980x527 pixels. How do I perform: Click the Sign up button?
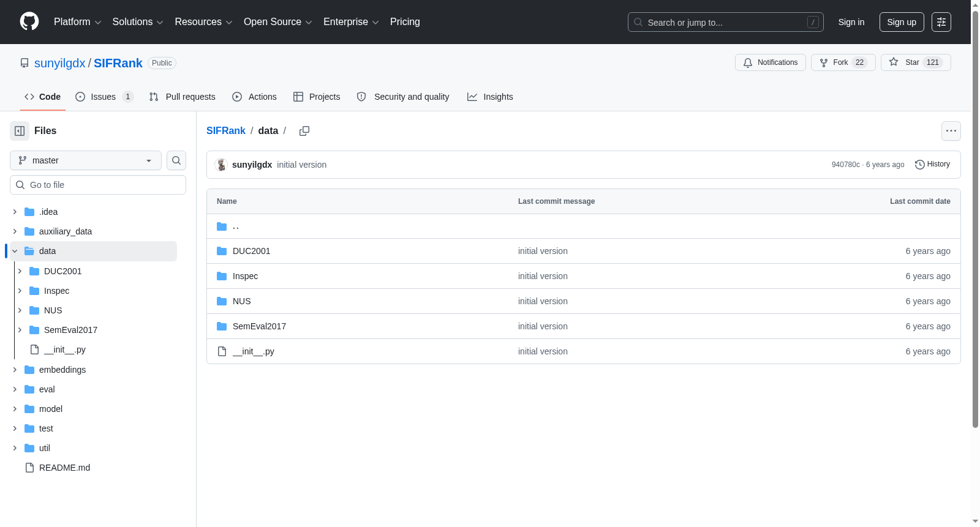click(902, 22)
